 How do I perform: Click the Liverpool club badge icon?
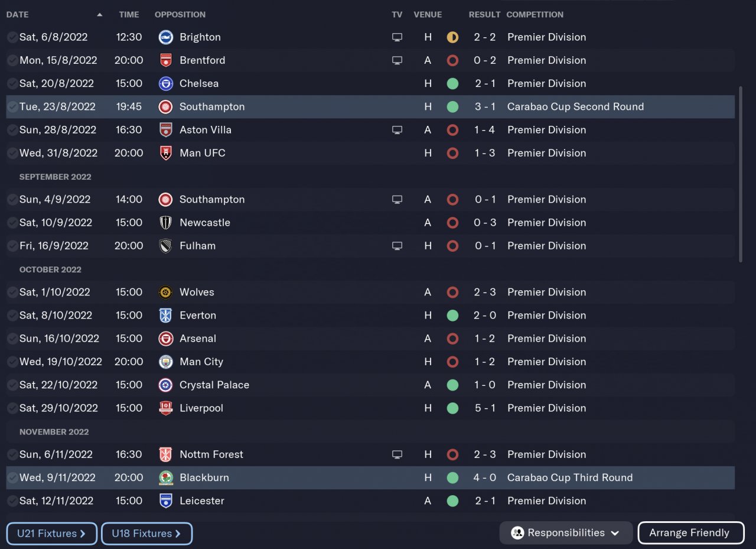click(166, 408)
